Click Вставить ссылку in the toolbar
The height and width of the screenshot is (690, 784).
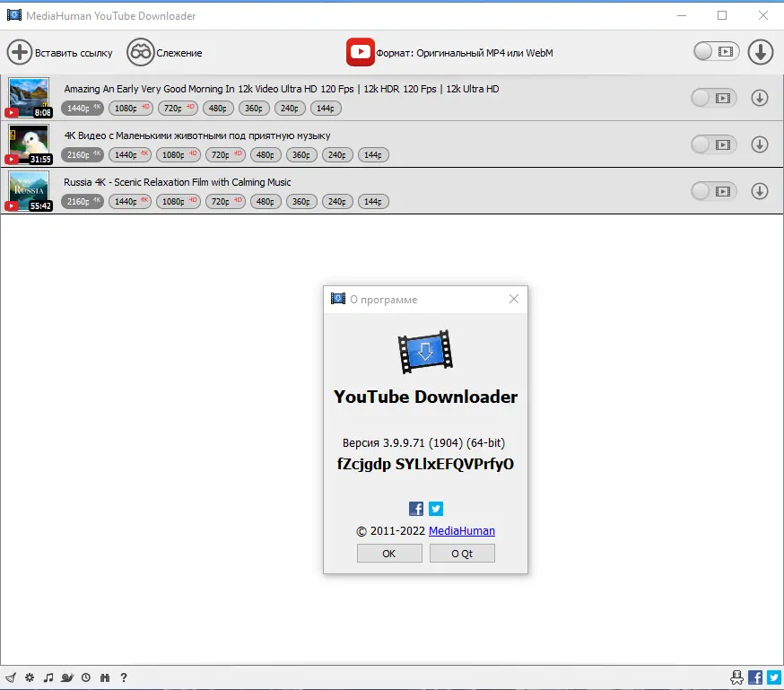(61, 52)
